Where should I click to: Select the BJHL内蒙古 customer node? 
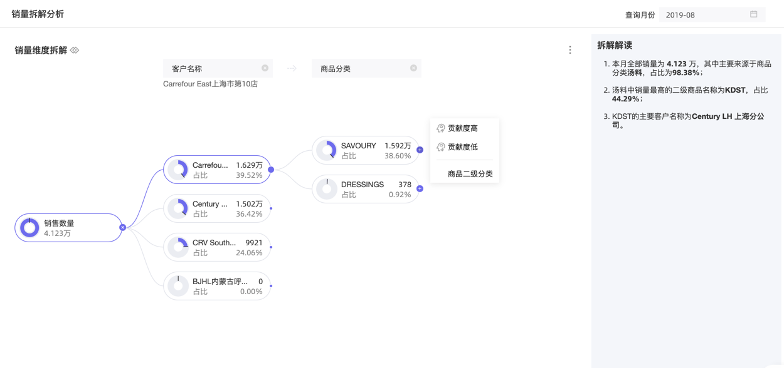click(x=217, y=286)
